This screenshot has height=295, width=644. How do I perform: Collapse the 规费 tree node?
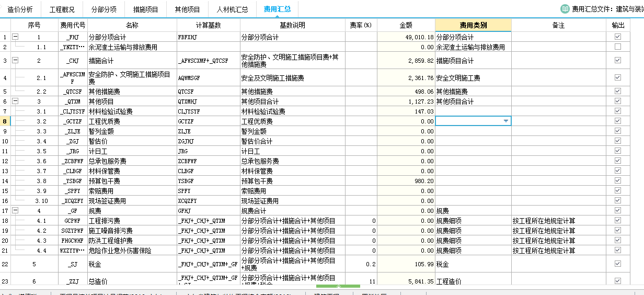coord(15,211)
